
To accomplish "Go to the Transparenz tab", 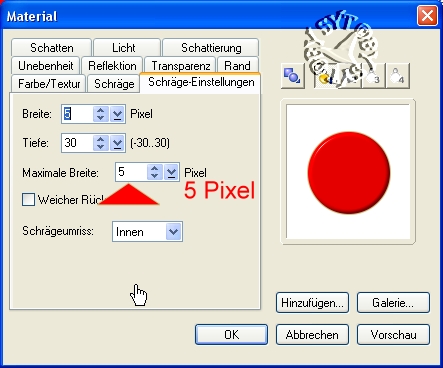I will click(181, 66).
